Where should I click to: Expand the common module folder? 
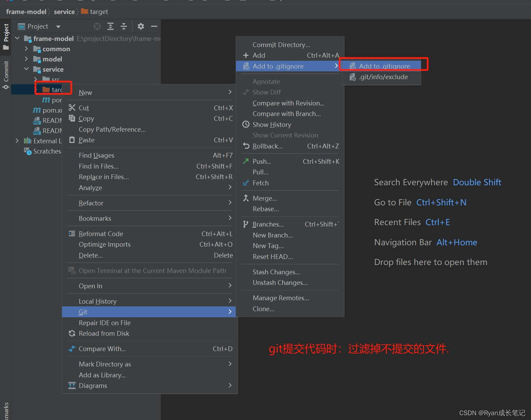(x=26, y=49)
